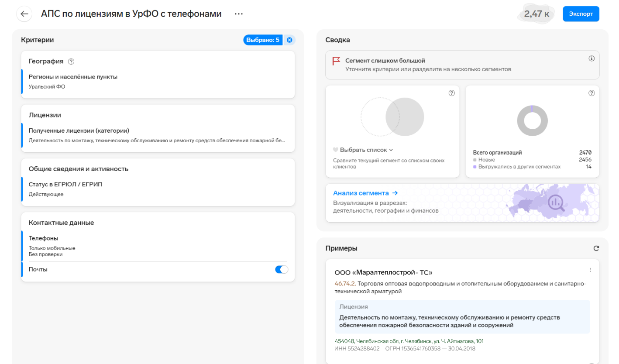Click address 454048, Челябинская обл
The image size is (619, 364).
409,341
